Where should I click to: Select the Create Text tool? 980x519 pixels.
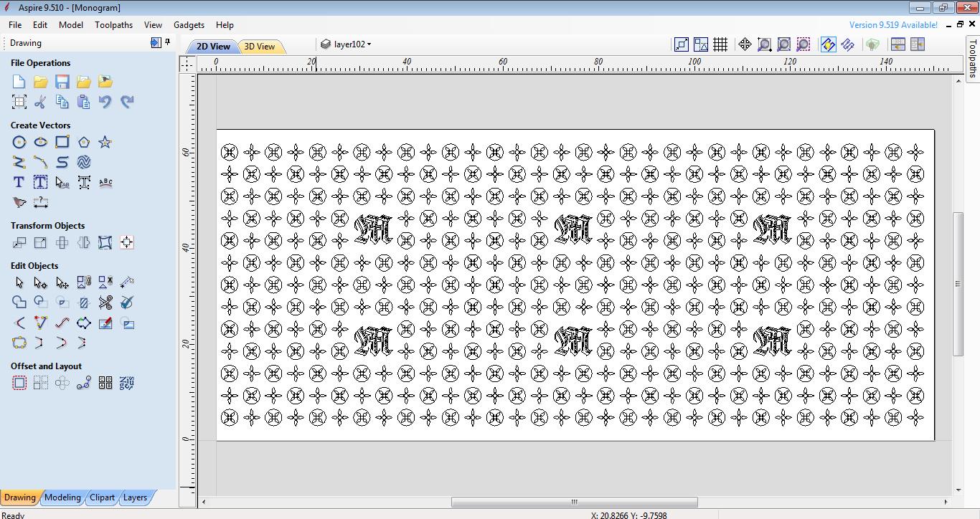[x=18, y=182]
